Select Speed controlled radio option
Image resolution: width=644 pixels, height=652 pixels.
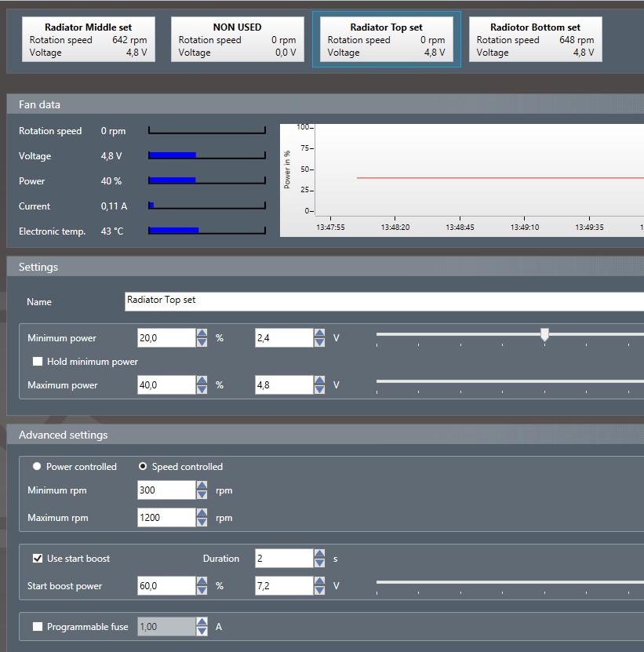(143, 467)
